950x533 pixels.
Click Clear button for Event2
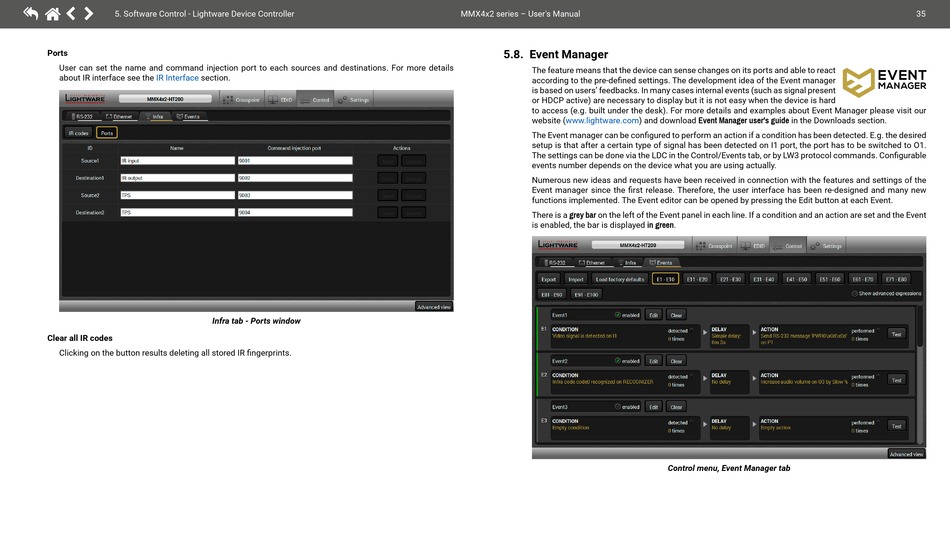[676, 361]
